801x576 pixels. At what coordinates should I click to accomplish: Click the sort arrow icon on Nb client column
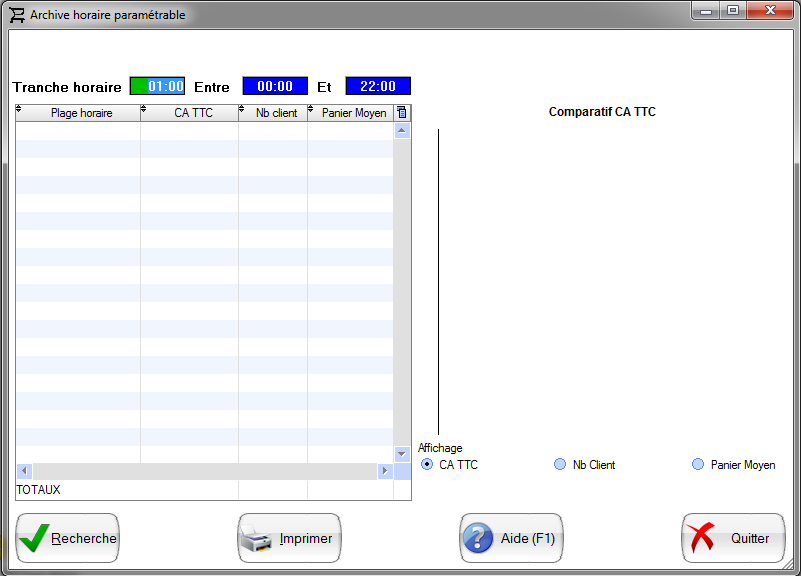point(243,110)
